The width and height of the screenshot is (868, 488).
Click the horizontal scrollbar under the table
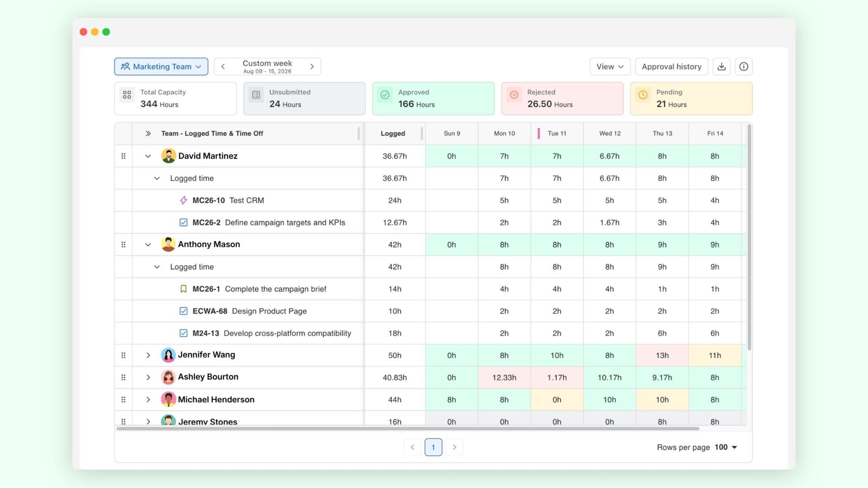click(x=408, y=428)
